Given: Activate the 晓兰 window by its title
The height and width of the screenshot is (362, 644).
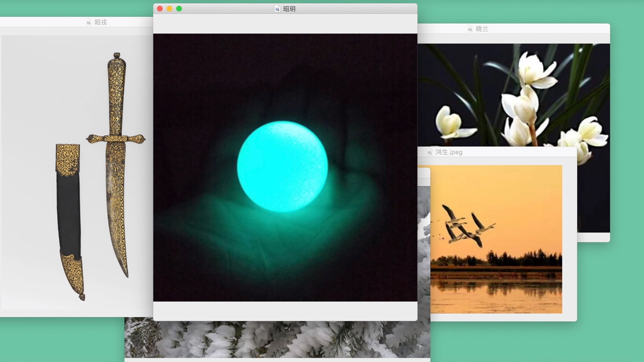Looking at the screenshot, I should [x=482, y=29].
